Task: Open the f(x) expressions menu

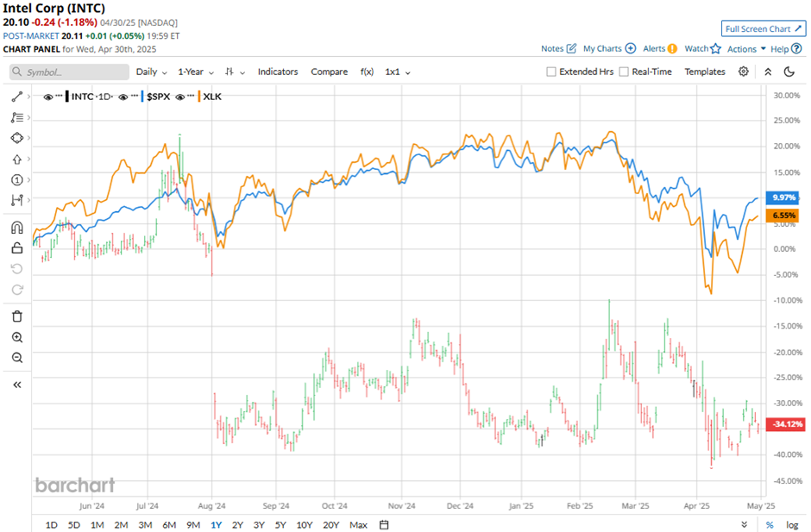Action: pyautogui.click(x=367, y=72)
